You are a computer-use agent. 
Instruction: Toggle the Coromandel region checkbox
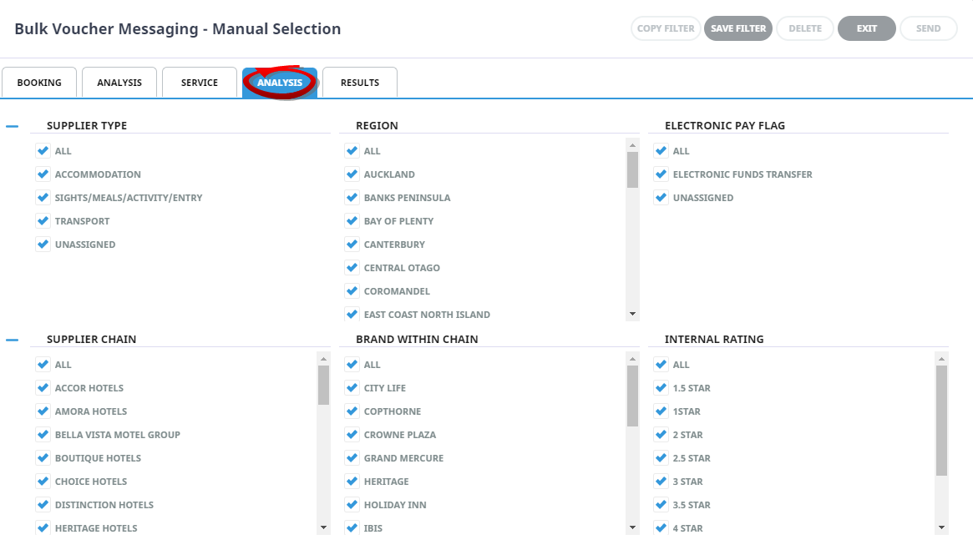tap(352, 291)
